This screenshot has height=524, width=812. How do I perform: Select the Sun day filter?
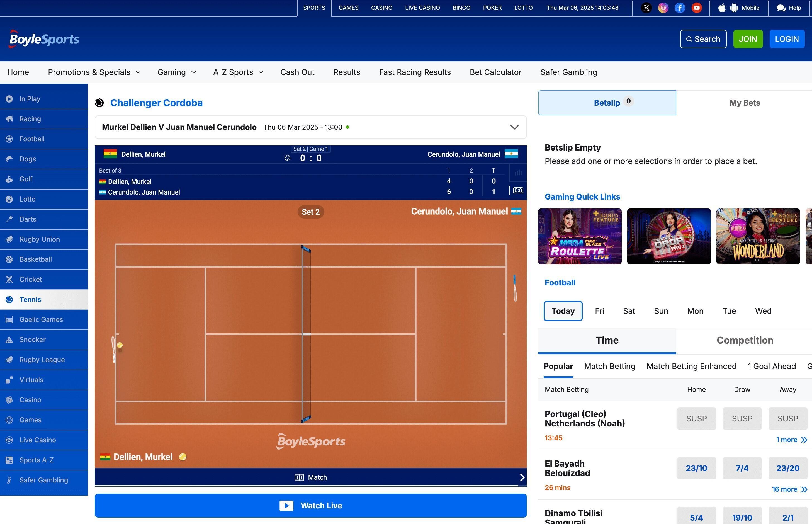point(661,311)
